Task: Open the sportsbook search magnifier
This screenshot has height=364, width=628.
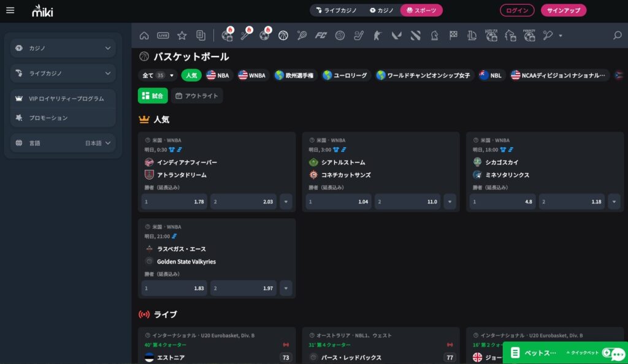Action: 617,36
